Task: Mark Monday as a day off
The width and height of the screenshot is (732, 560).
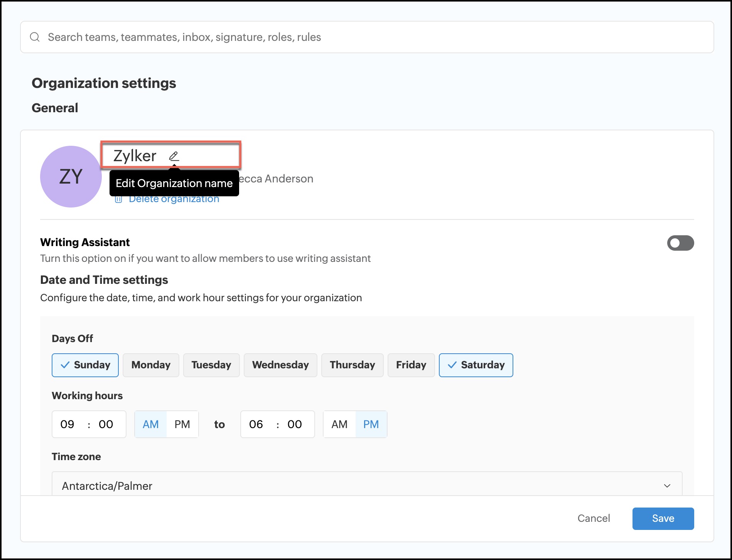Action: coord(151,365)
